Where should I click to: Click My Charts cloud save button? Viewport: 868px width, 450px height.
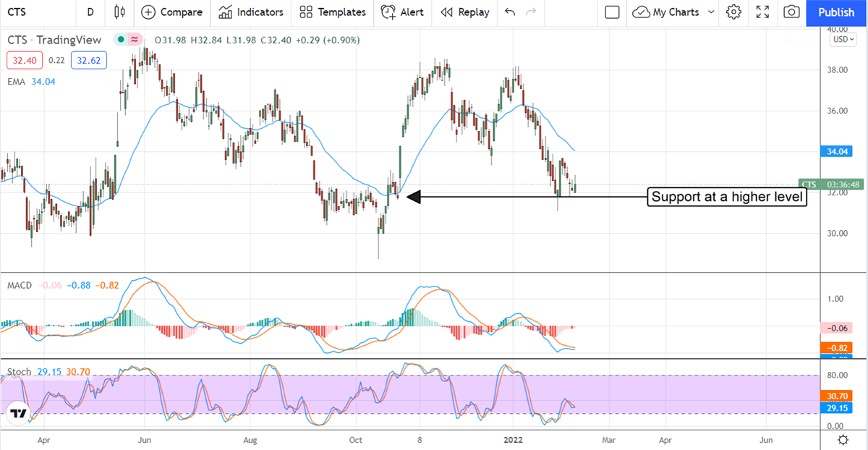[665, 12]
